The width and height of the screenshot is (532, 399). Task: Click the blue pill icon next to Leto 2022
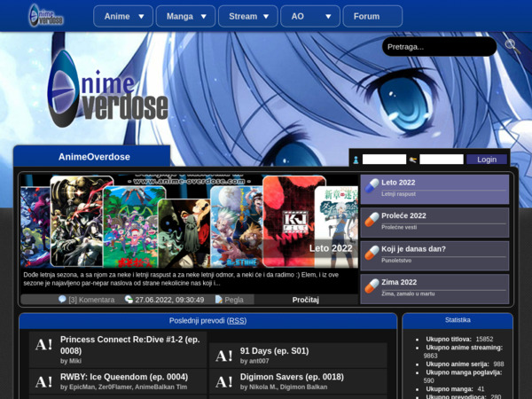(372, 186)
